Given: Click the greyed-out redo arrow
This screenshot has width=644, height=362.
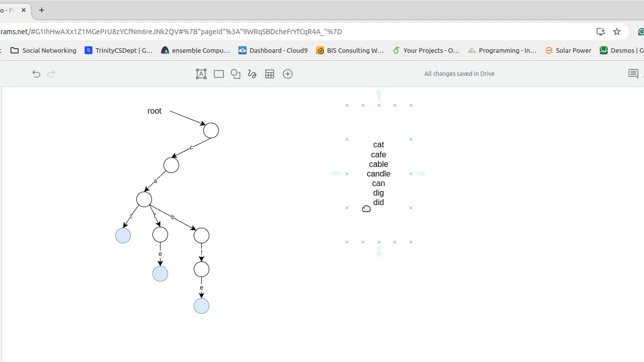Looking at the screenshot, I should (x=51, y=74).
